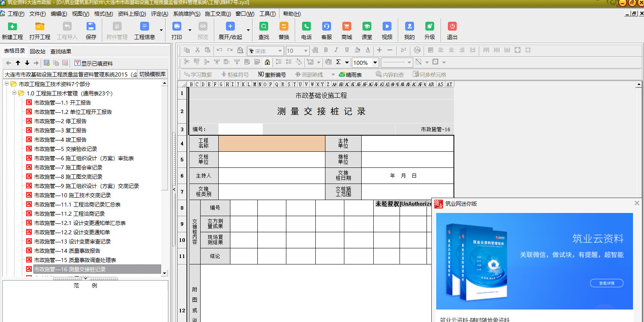Collapse the 1.0 工程施工技术管理 tree node
644x322 pixels.
(x=14, y=93)
